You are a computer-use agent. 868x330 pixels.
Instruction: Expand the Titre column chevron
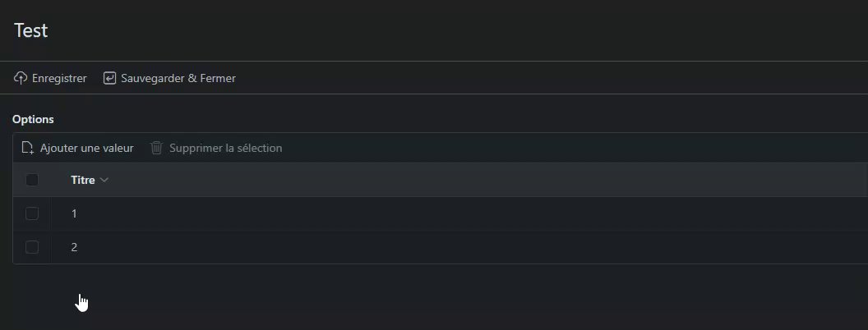point(104,180)
